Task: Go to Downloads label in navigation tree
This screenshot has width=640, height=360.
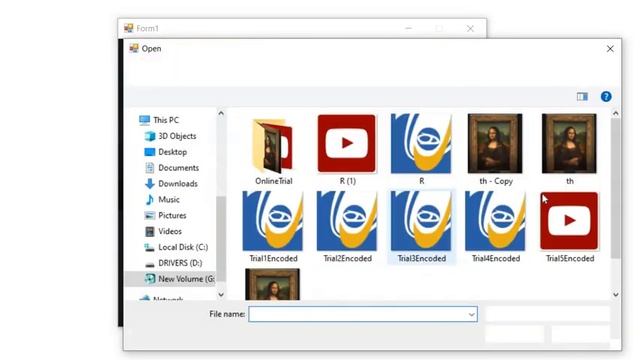Action: (x=178, y=184)
